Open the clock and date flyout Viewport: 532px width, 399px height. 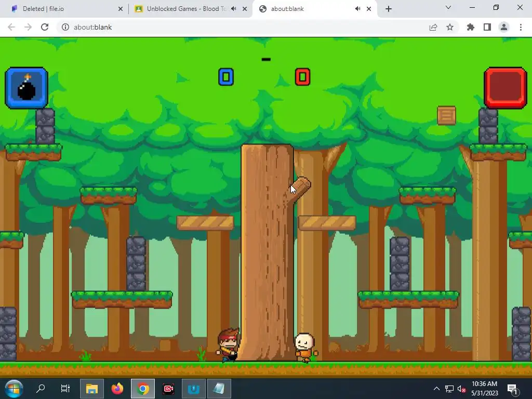tap(485, 389)
